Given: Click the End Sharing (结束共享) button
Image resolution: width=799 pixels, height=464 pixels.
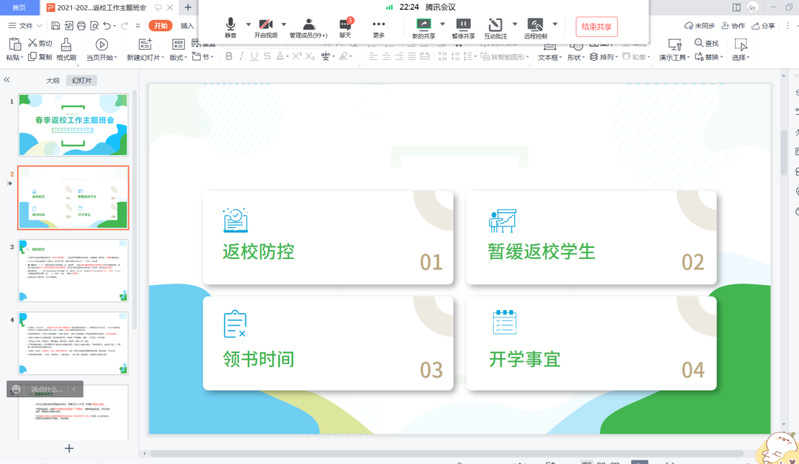Looking at the screenshot, I should pos(596,26).
